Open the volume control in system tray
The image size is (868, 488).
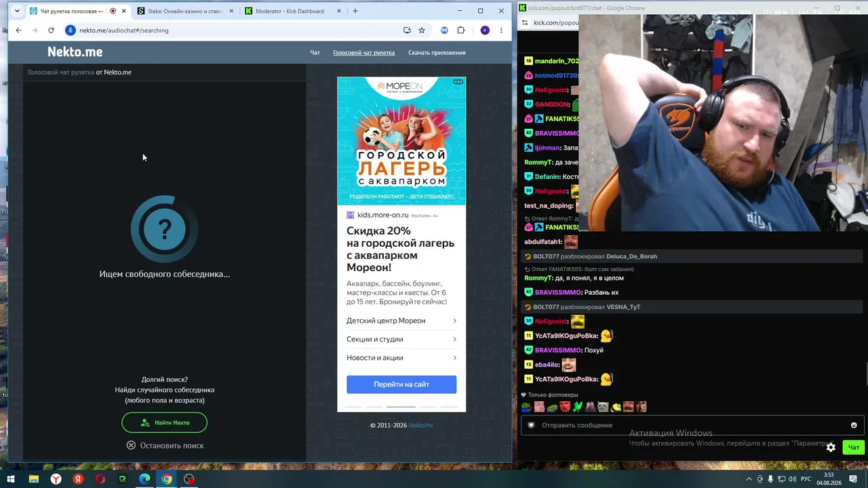(x=793, y=479)
